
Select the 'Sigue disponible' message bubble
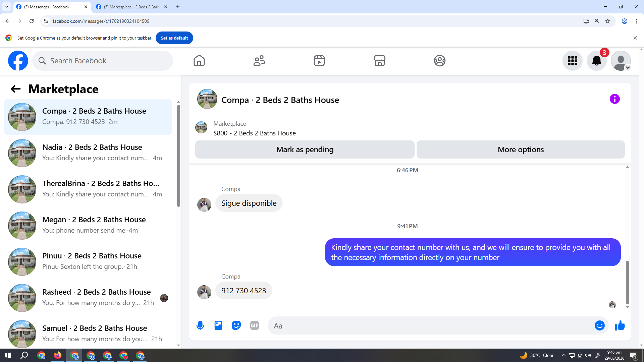click(249, 203)
